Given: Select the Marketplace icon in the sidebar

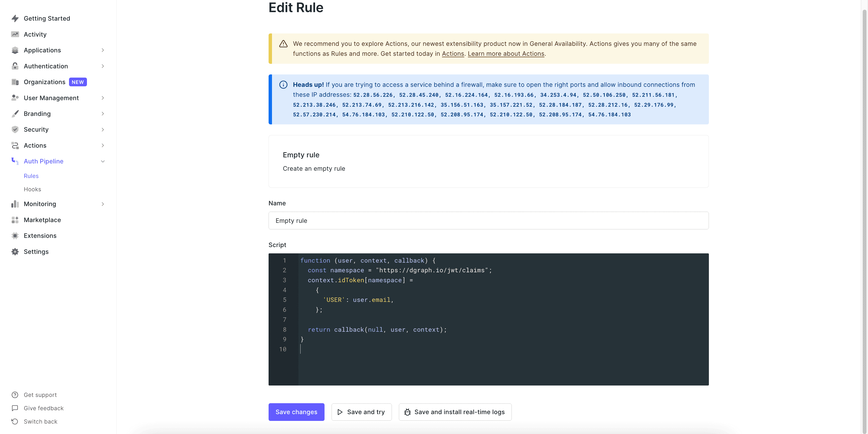Looking at the screenshot, I should click(x=15, y=219).
